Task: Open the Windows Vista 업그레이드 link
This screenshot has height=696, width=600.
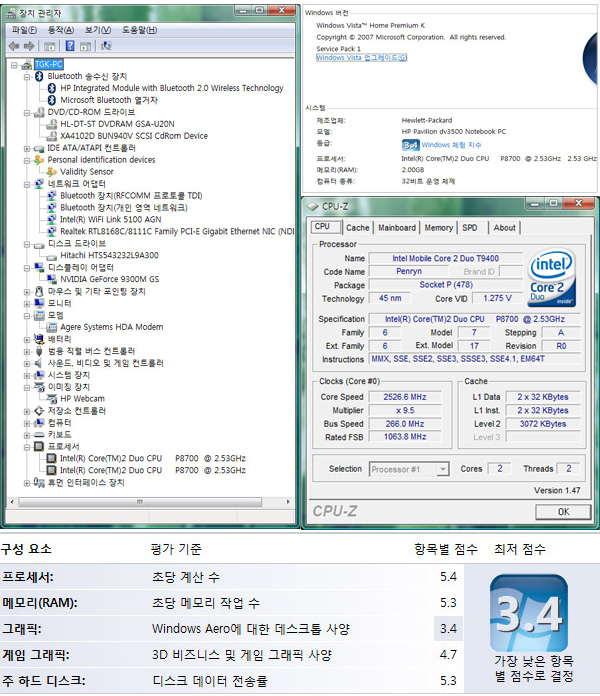Action: 361,58
